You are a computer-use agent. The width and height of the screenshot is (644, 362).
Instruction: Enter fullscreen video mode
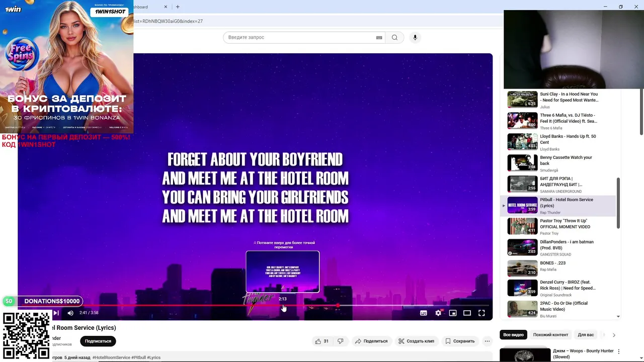click(481, 313)
